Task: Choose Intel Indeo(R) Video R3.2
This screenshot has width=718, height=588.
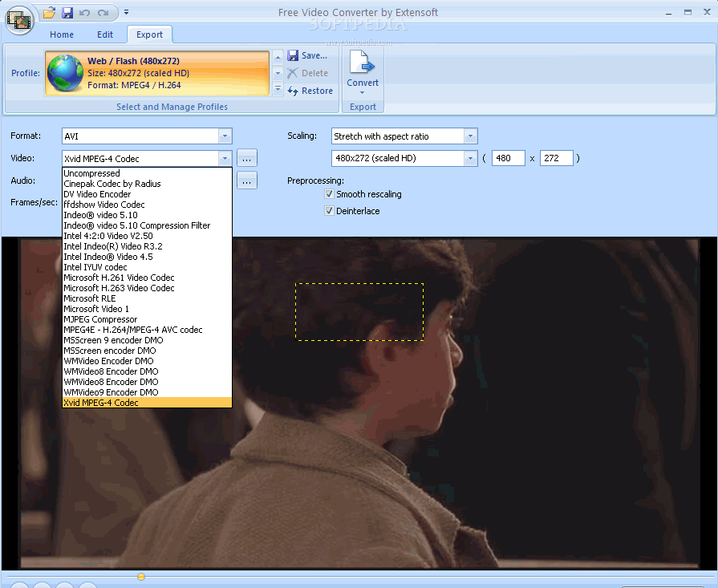Action: 147,246
